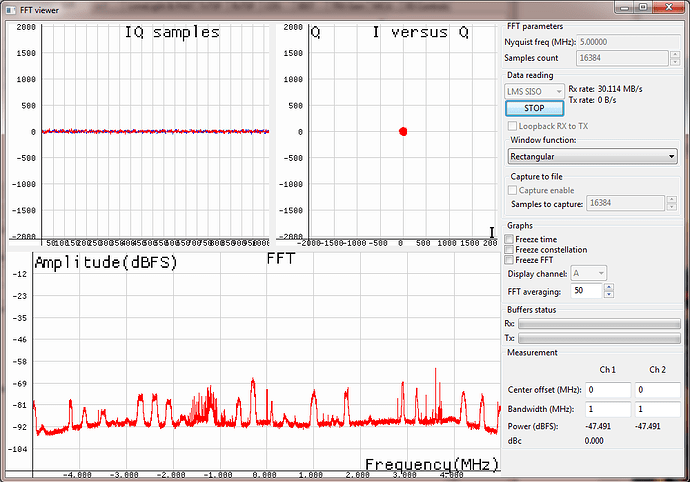Click the red constellation dot in I versus Q
This screenshot has height=482, width=690.
pyautogui.click(x=403, y=131)
